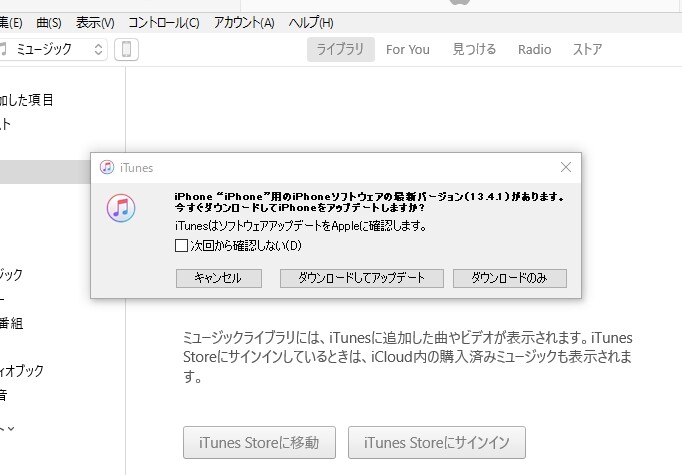Open the コントロール(C) menu
Image resolution: width=682 pixels, height=475 pixels.
pos(164,23)
